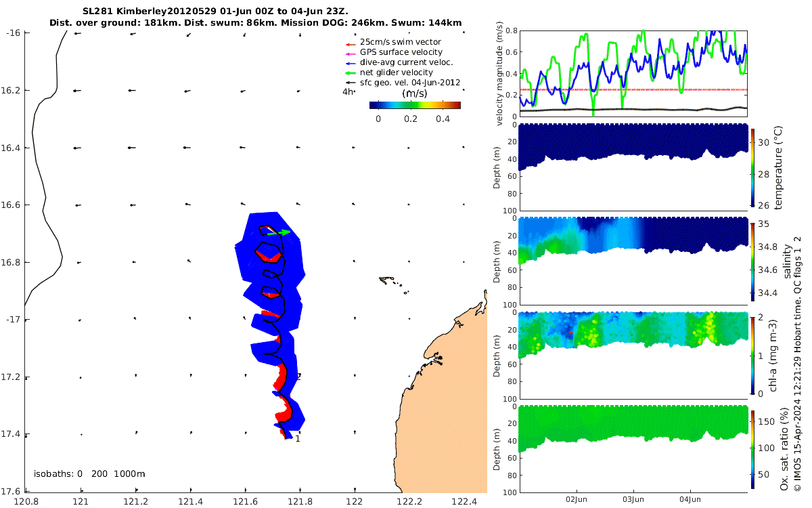Viewport: 812px width, 508px height.
Task: Click the velocity magnitude time-series plot
Action: (633, 73)
